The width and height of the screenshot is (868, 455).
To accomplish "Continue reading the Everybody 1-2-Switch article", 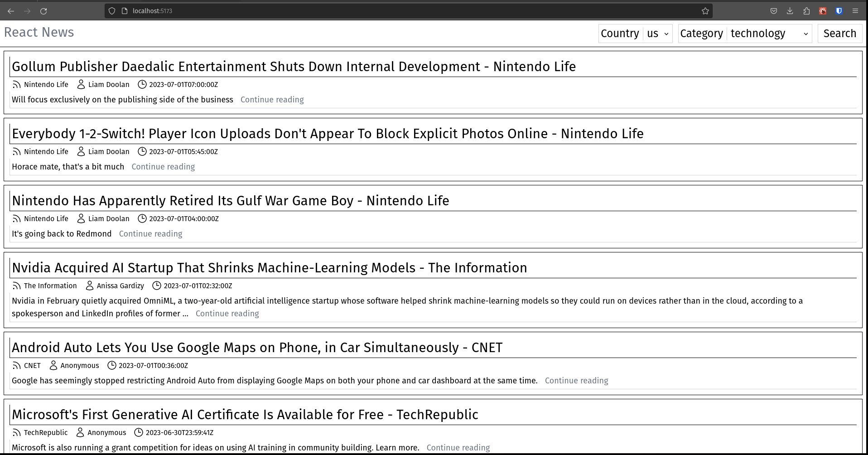I will [x=163, y=167].
